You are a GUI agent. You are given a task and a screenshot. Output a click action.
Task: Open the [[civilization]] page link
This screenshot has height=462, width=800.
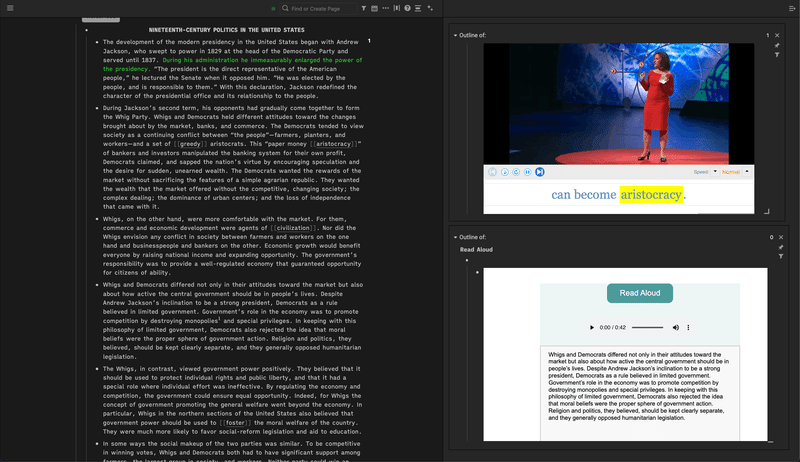click(293, 228)
